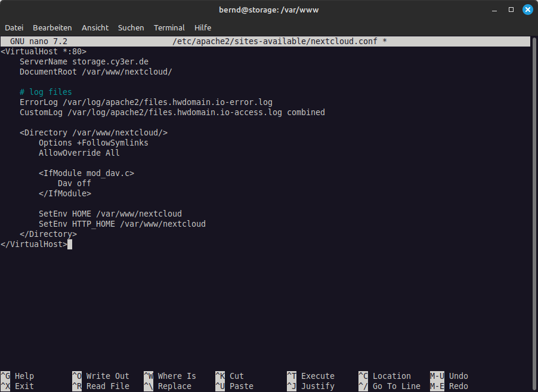Click the ^G Help shortcut
The height and width of the screenshot is (392, 538).
coord(17,376)
